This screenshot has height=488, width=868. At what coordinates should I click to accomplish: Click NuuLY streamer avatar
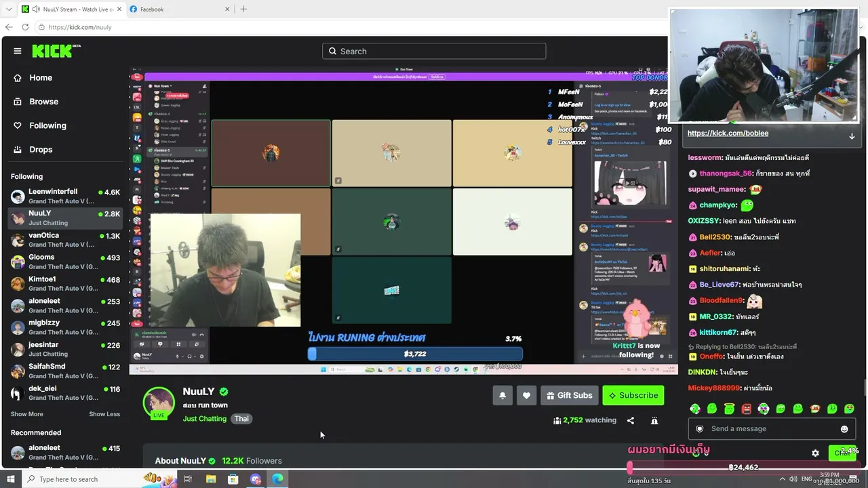pyautogui.click(x=159, y=403)
